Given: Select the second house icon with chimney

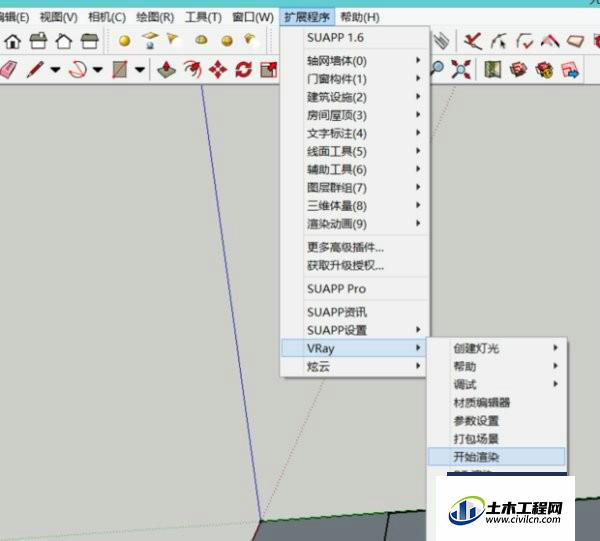Looking at the screenshot, I should (x=38, y=41).
